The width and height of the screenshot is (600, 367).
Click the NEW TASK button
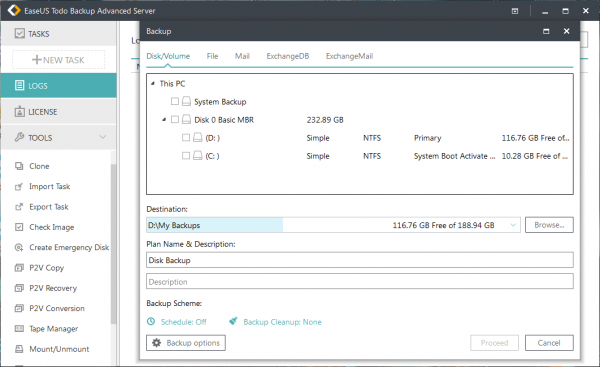[x=59, y=60]
